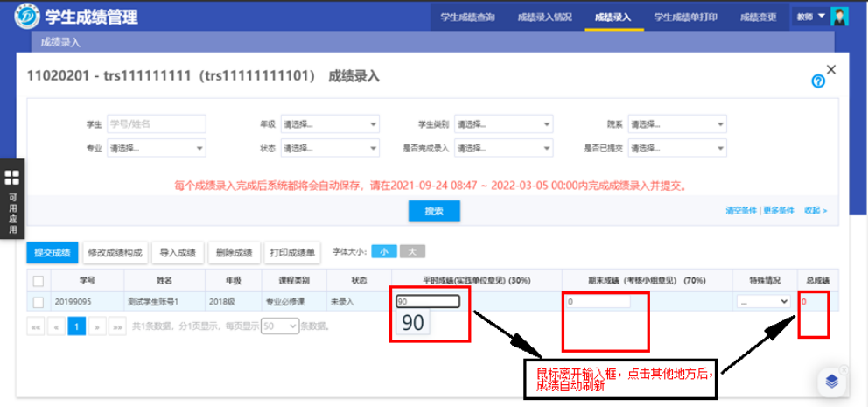The width and height of the screenshot is (868, 407).
Task: Click the floating layers icon button
Action: tap(831, 381)
